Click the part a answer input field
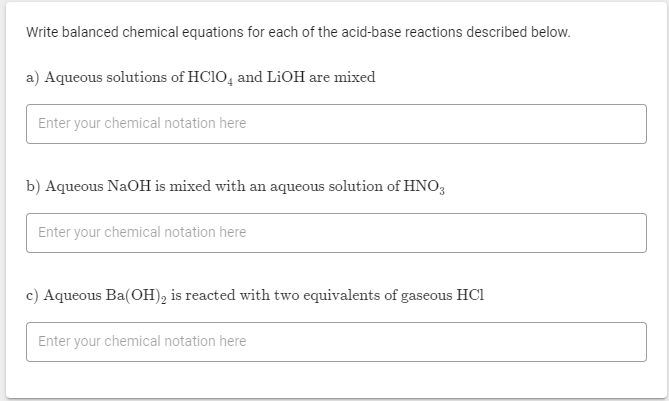 [x=336, y=124]
